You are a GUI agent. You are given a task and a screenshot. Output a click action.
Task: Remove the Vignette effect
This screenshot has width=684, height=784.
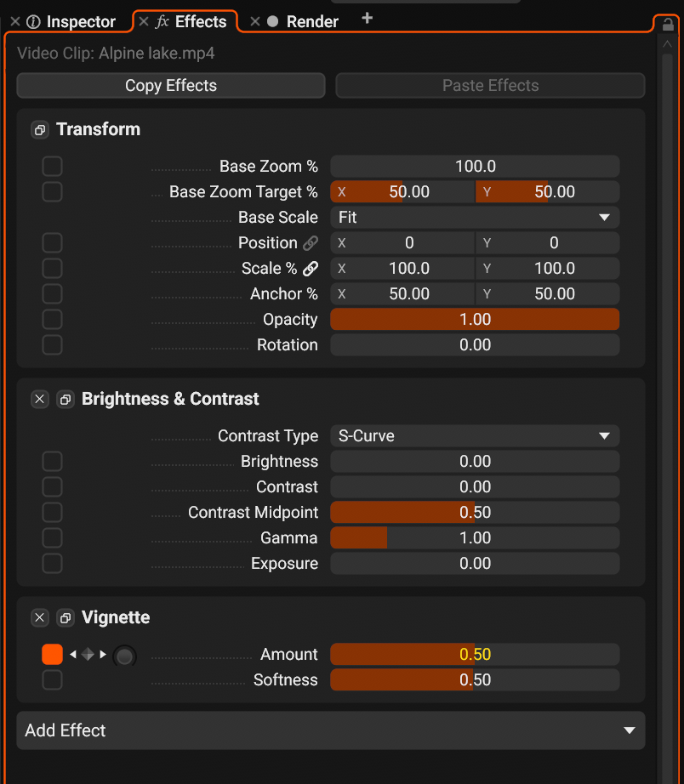(x=40, y=617)
